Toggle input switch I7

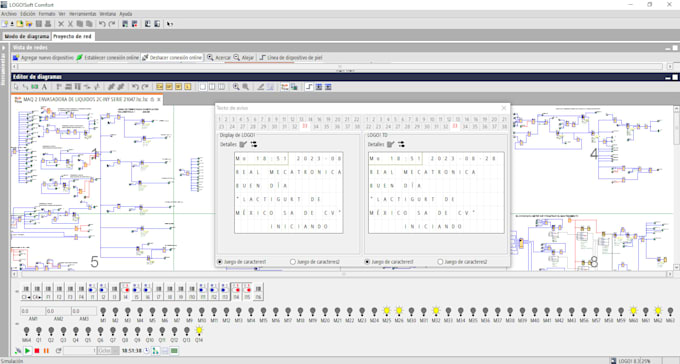pos(159,291)
